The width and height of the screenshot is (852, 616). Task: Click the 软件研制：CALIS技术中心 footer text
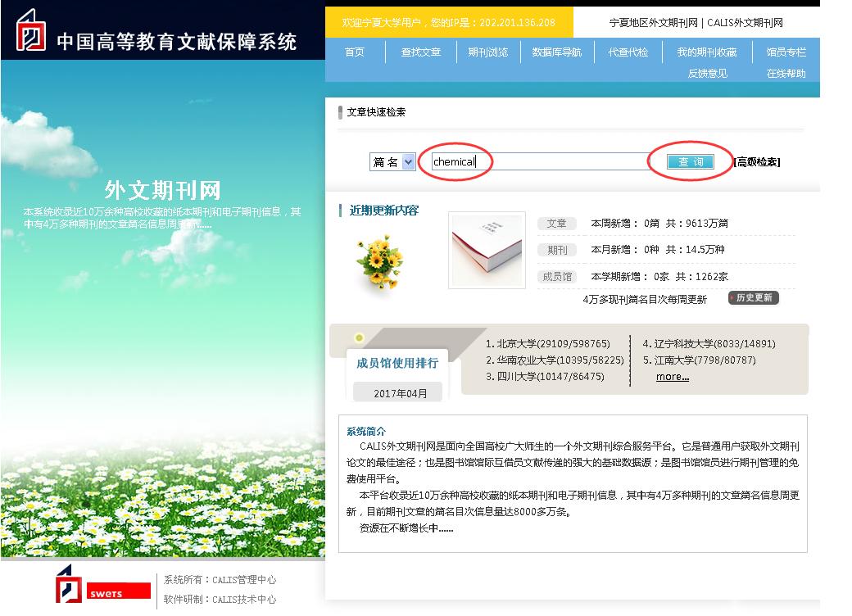coord(220,599)
